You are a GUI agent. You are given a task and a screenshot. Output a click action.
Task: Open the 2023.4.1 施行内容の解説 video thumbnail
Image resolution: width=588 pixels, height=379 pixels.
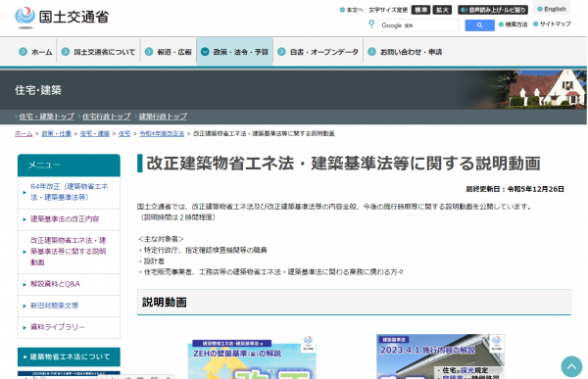tap(441, 356)
